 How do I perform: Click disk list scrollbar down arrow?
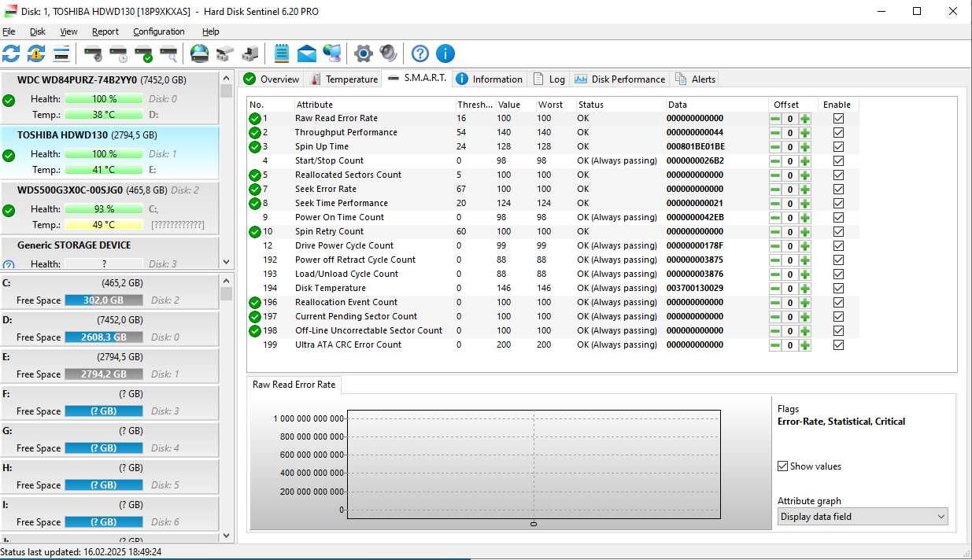click(x=227, y=263)
